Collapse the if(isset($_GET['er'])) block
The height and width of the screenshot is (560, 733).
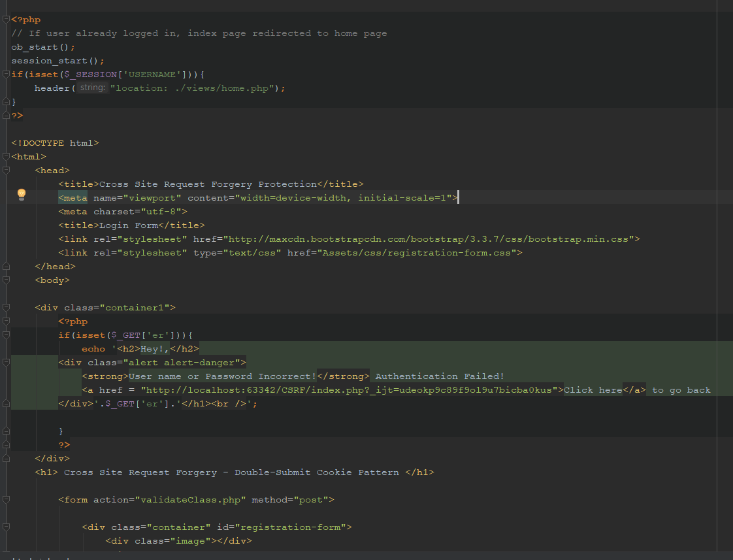click(x=5, y=335)
